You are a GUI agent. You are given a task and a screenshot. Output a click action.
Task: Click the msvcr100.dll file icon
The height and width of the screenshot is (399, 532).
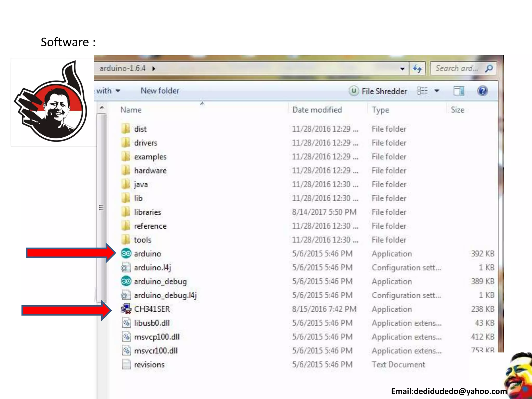[x=126, y=350]
